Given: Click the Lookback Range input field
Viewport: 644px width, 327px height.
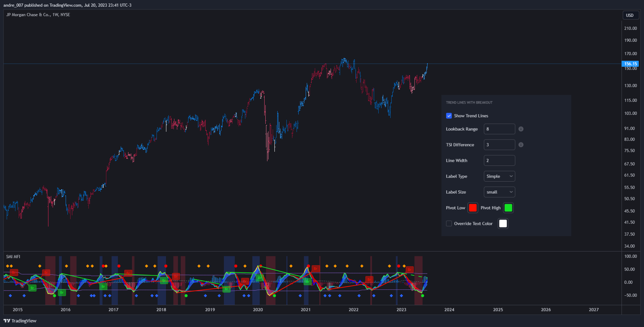Looking at the screenshot, I should coord(499,129).
